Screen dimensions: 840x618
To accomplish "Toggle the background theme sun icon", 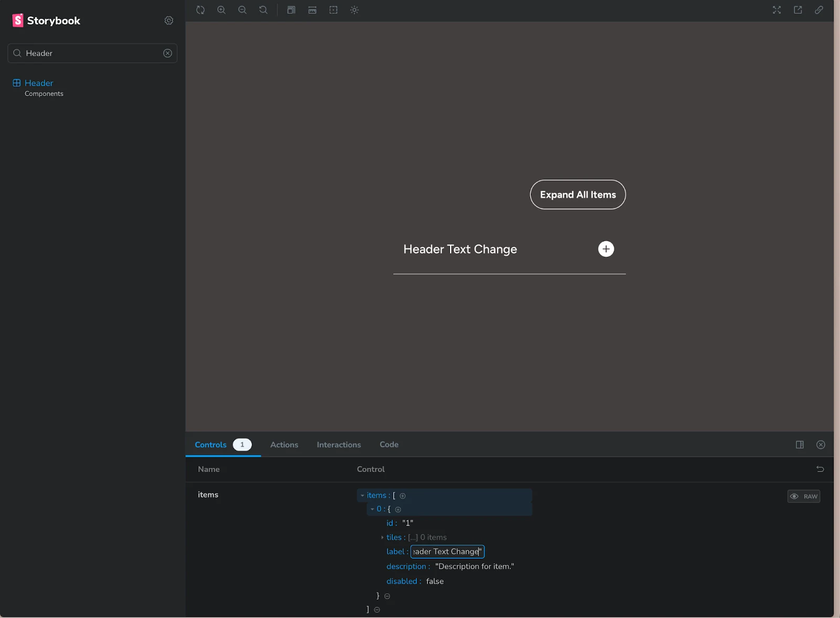I will click(354, 10).
